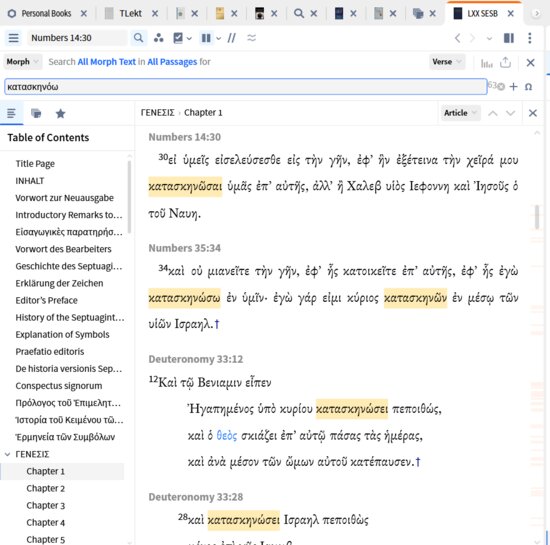Click the inline search magnifier icon
This screenshot has width=550, height=545.
coord(138,38)
